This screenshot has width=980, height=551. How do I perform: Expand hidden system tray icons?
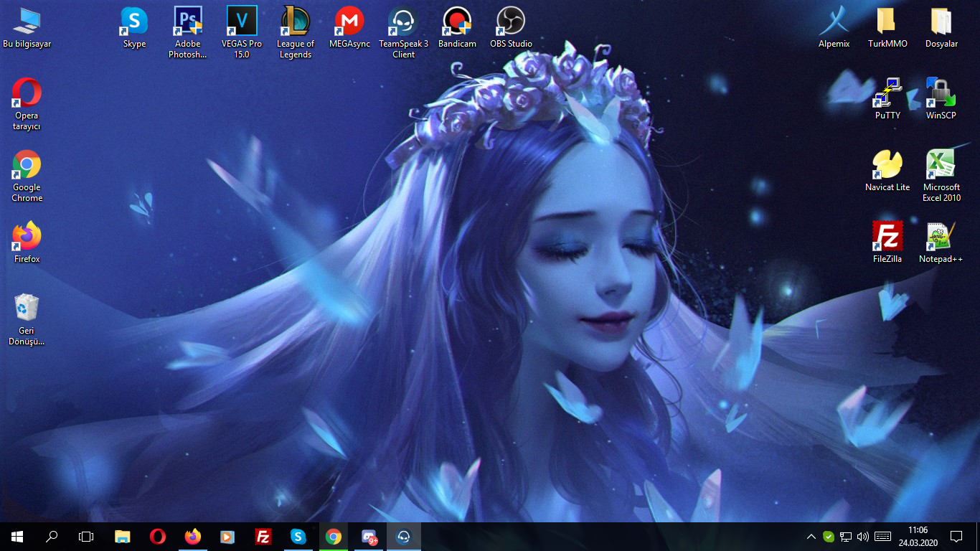pos(811,537)
